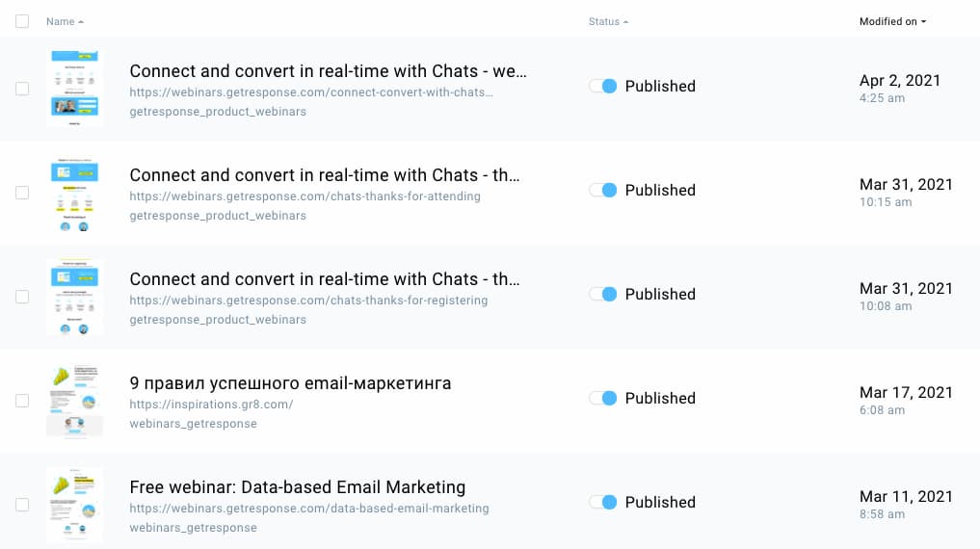Open the data-based-email-marketing URL link
This screenshot has width=980, height=549.
point(309,509)
